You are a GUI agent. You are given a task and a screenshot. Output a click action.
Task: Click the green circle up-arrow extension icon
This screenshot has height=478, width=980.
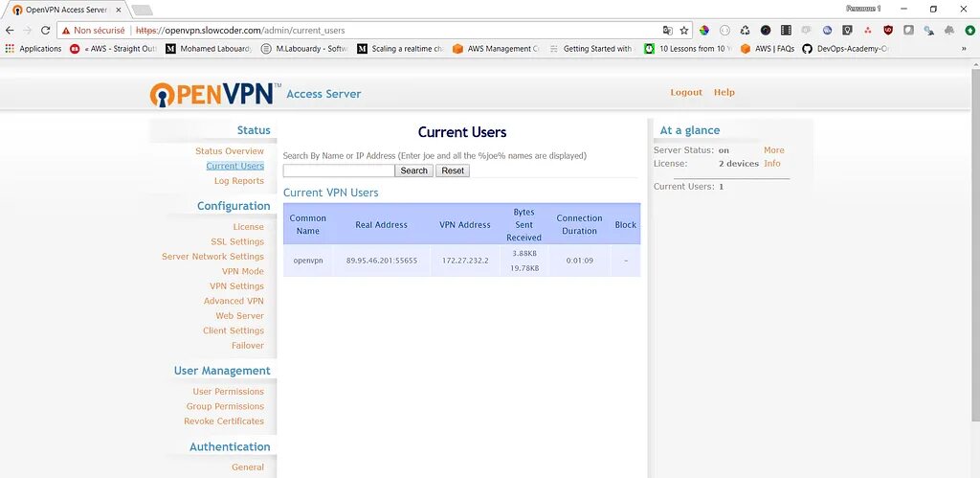tap(970, 30)
